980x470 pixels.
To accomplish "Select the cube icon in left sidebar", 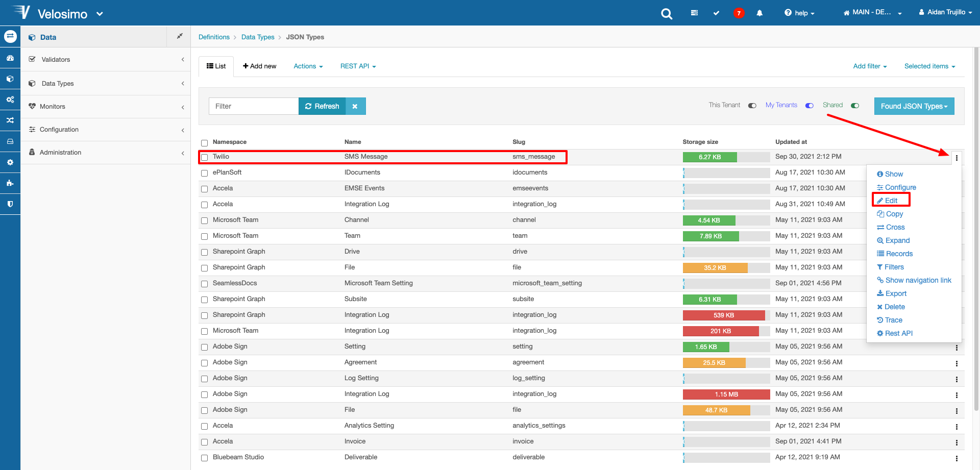I will click(10, 79).
